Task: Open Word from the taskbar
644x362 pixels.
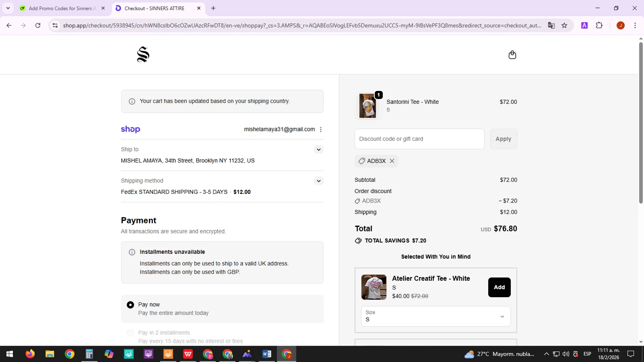Action: point(267,354)
